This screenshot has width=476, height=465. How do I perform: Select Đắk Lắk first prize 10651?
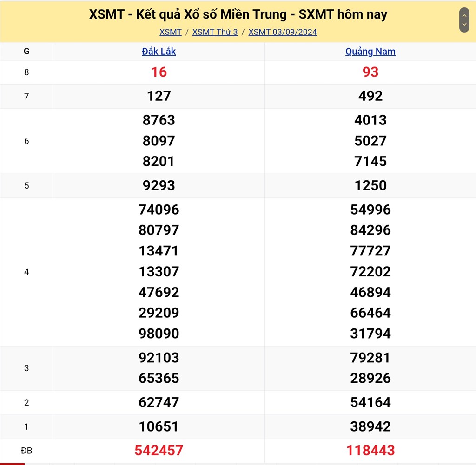[159, 426]
